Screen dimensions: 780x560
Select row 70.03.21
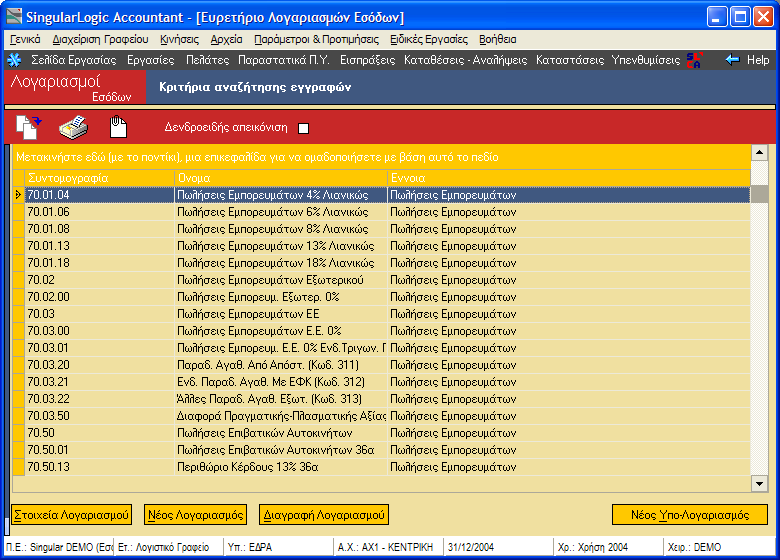tap(382, 382)
